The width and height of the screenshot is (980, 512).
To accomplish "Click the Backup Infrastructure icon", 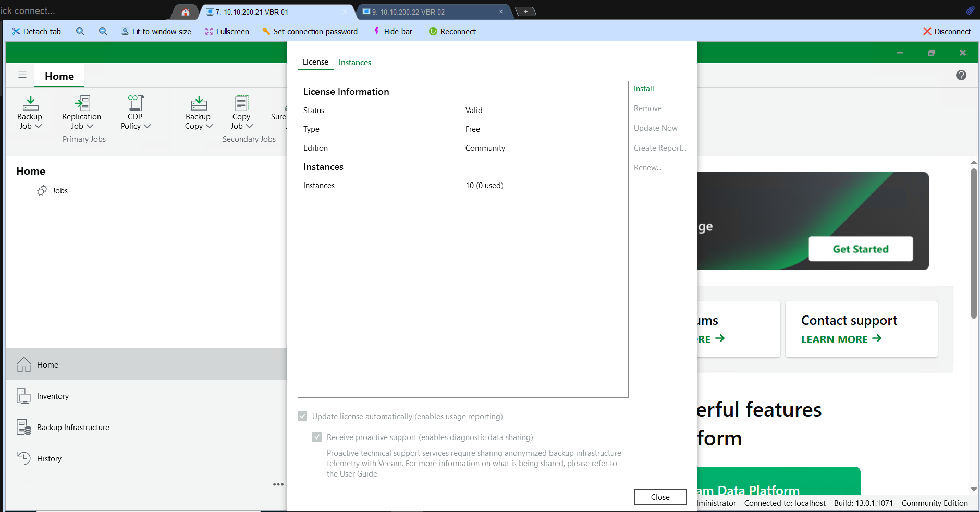I will click(x=24, y=428).
